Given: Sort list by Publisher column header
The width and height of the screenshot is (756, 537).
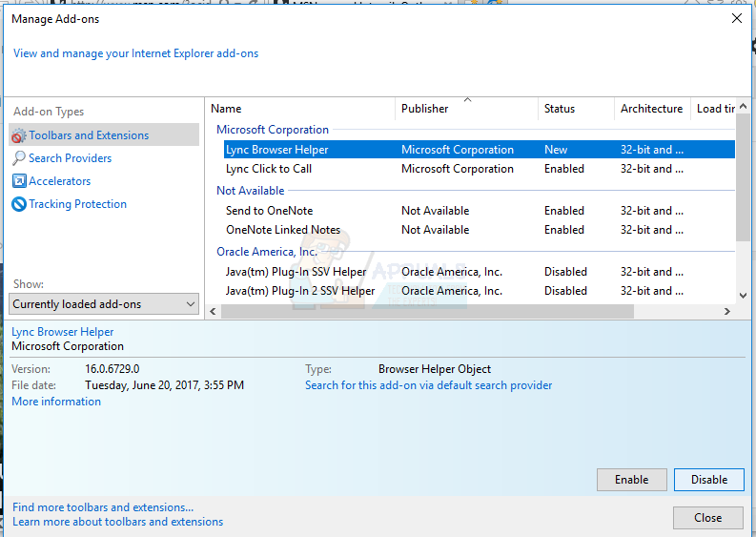Looking at the screenshot, I should click(425, 109).
